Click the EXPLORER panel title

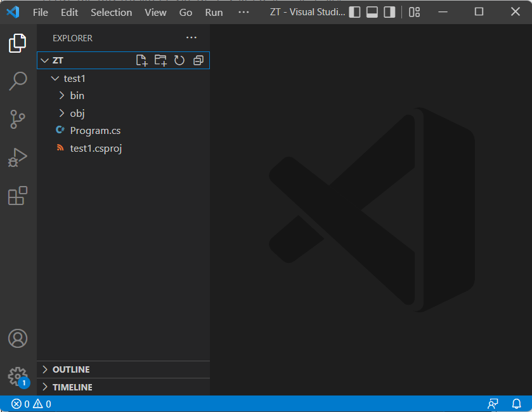click(x=72, y=38)
